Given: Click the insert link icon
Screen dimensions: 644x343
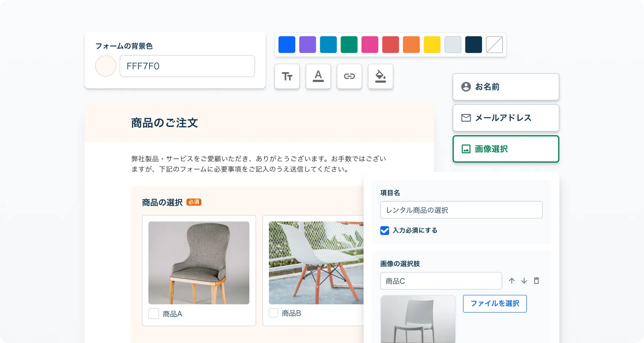Looking at the screenshot, I should click(x=349, y=76).
